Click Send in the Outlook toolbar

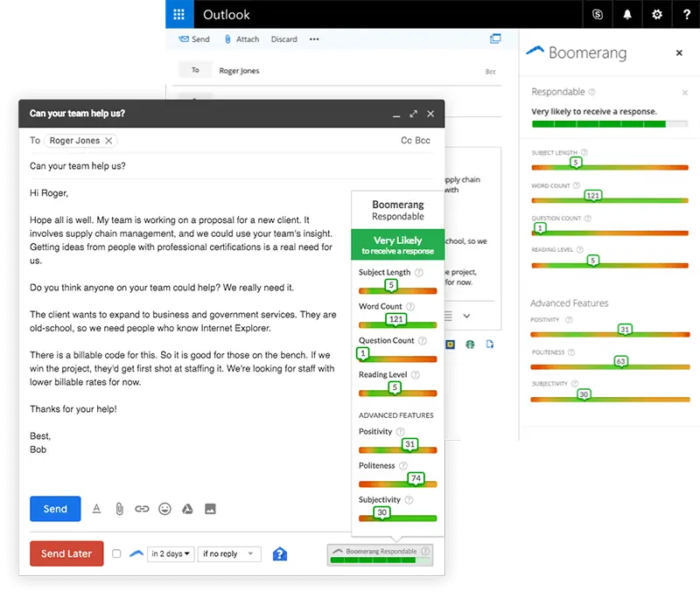click(x=194, y=39)
